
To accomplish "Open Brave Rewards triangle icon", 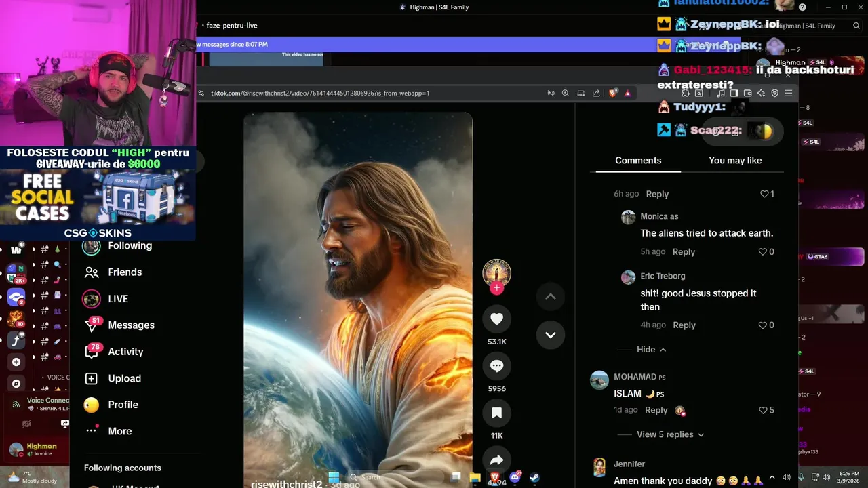I will click(628, 94).
